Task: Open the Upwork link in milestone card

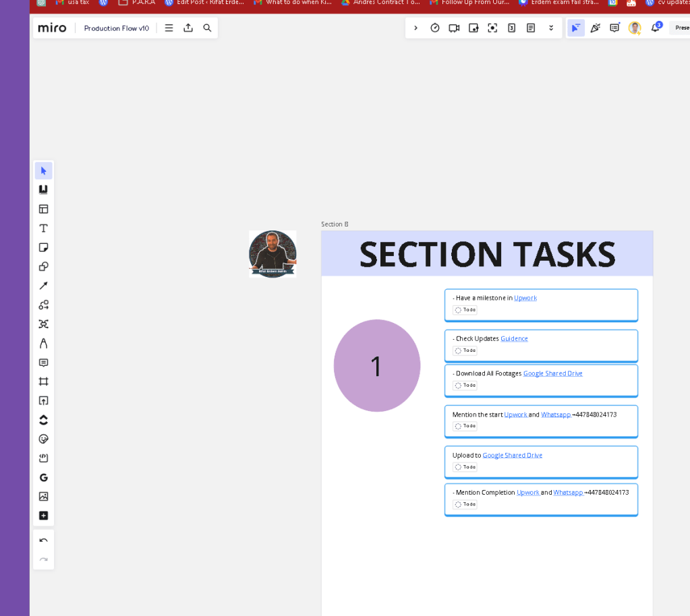Action: click(x=525, y=298)
